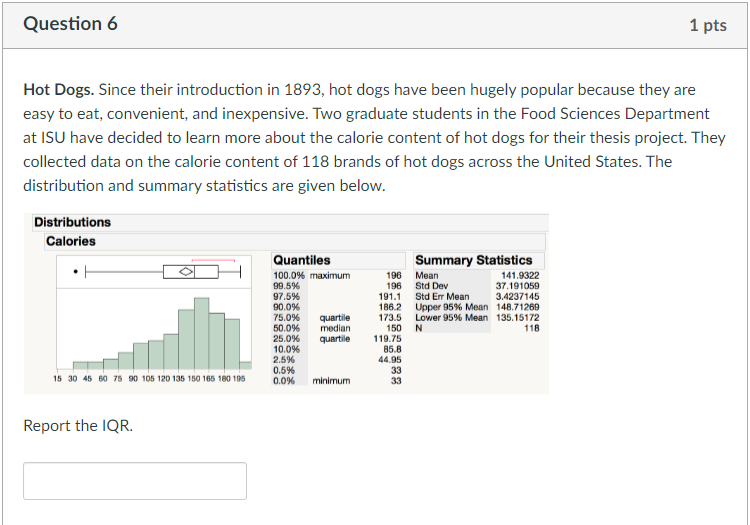Click the Distributions panel header
Screen dimensions: 750x525
coord(290,222)
